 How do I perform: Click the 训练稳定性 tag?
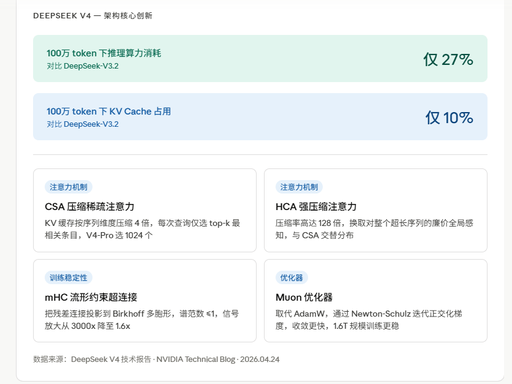68,277
